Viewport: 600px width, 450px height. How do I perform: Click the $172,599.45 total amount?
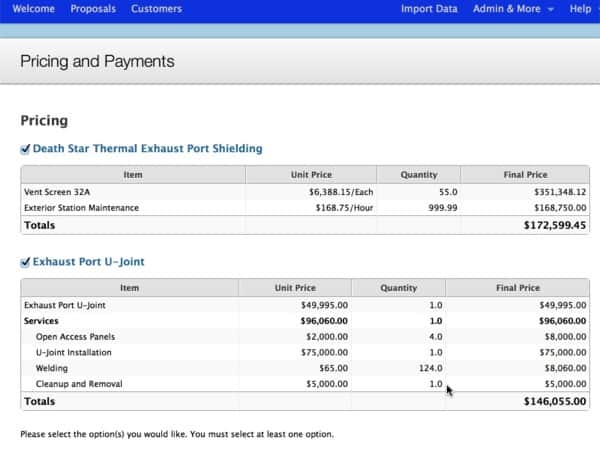coord(555,225)
